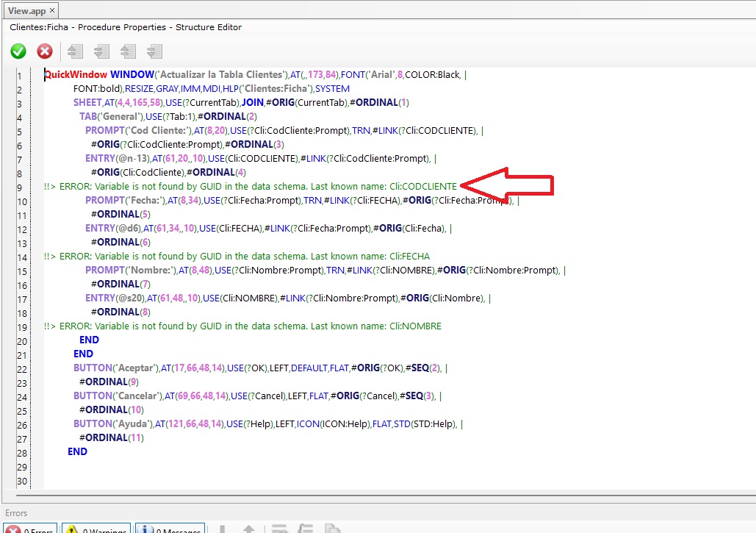Click the Errors panel title
Screen dimensions: 756x533
(x=16, y=512)
